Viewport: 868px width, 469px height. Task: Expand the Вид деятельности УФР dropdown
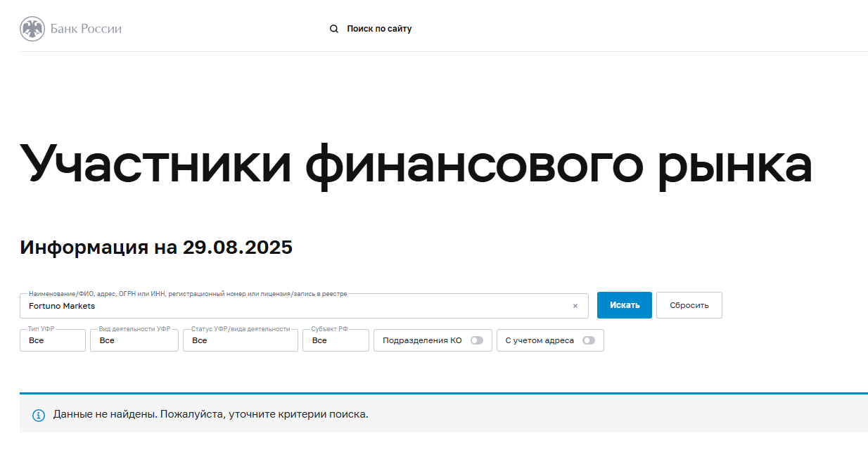(134, 340)
